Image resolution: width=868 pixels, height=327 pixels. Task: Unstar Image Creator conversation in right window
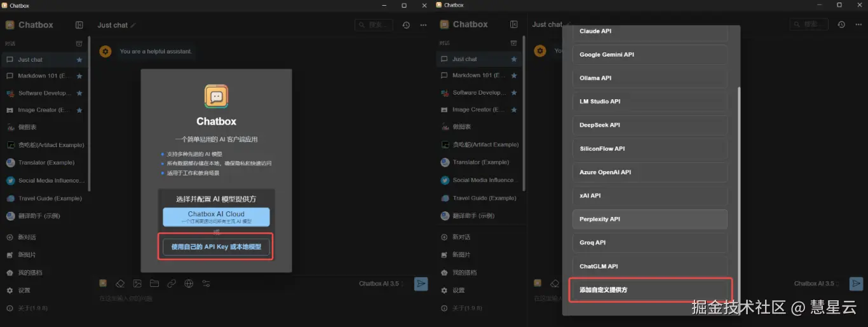514,109
